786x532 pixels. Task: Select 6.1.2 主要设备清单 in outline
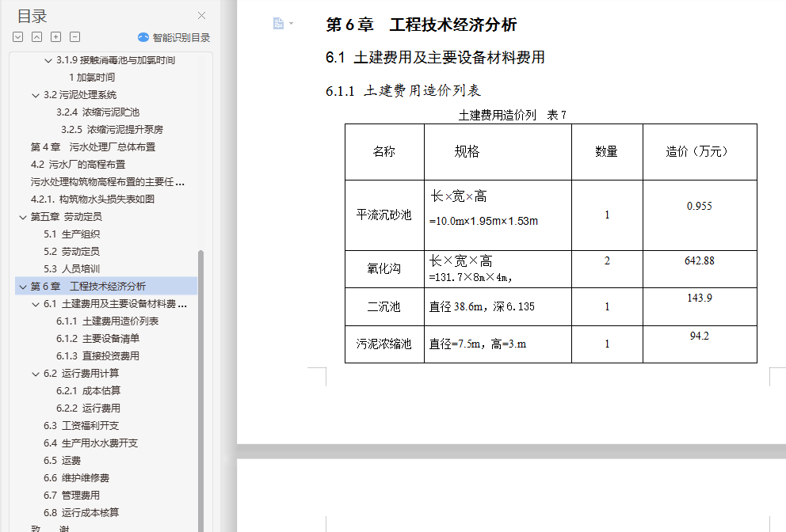click(97, 339)
